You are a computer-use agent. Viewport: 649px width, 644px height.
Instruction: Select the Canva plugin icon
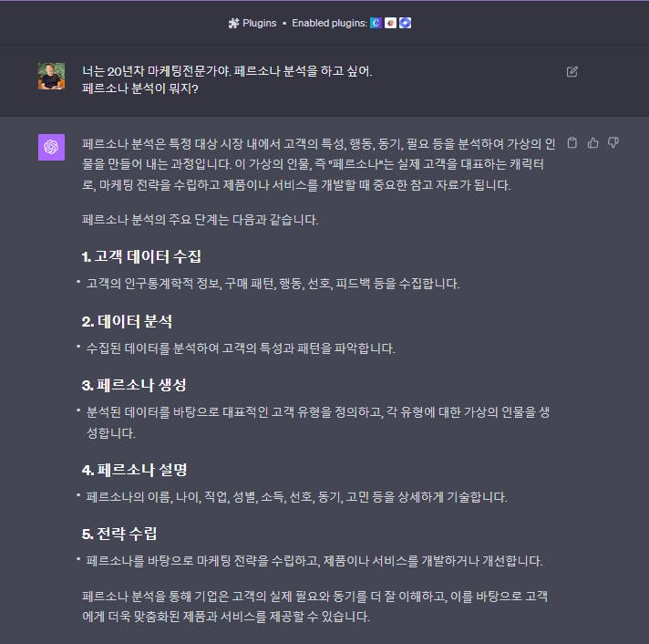(376, 23)
